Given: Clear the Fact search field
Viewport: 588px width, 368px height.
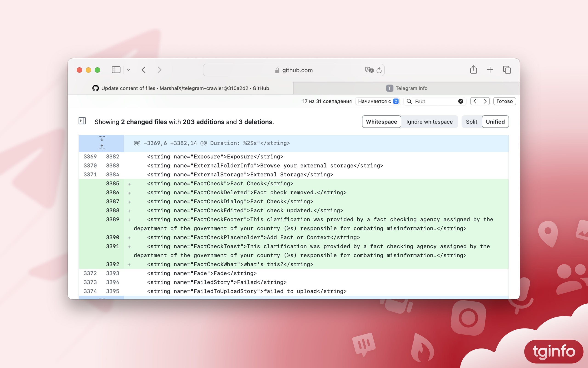Looking at the screenshot, I should [x=461, y=101].
